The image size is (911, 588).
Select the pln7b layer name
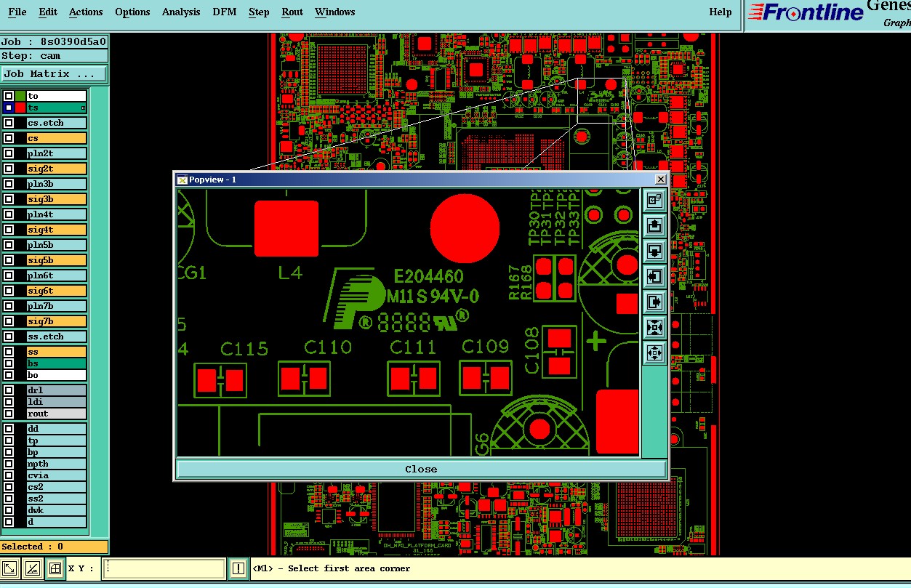click(x=57, y=306)
